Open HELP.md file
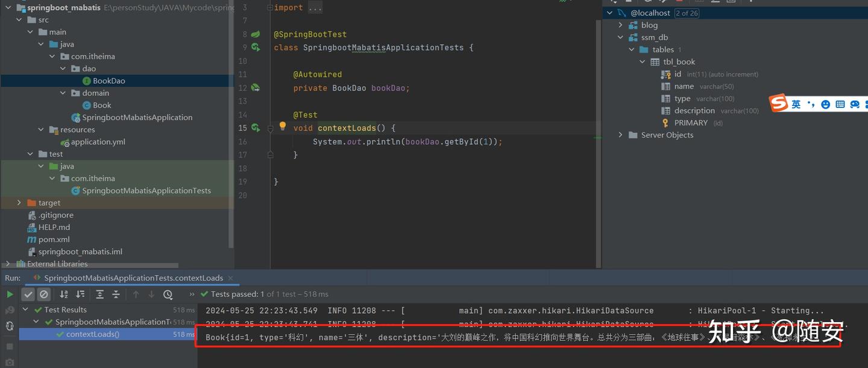The image size is (868, 368). coord(54,227)
